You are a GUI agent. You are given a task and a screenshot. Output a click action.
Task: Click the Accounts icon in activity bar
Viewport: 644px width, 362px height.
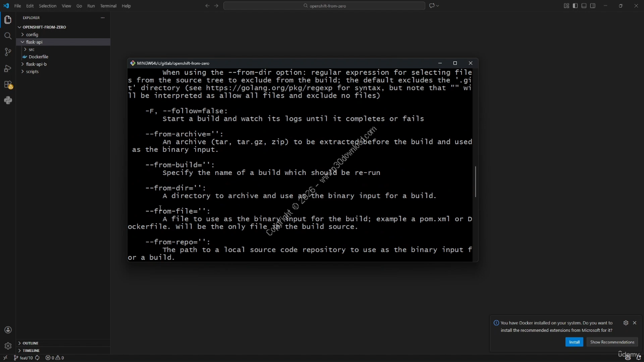pos(8,330)
